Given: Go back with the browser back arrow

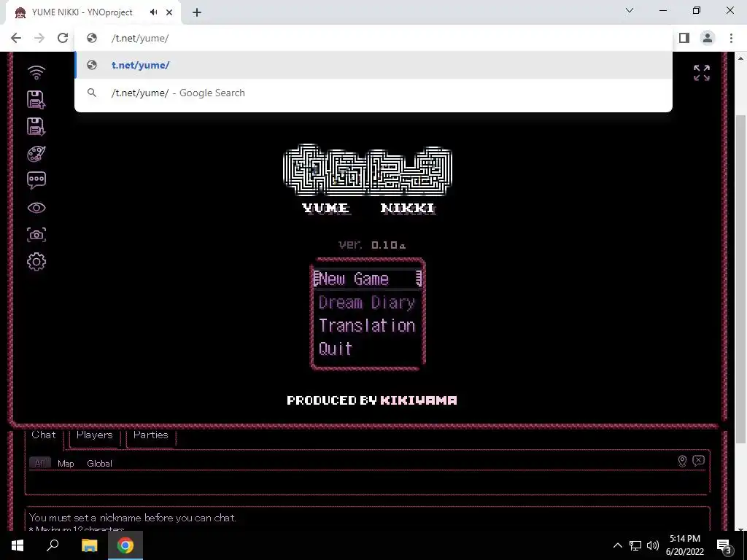Looking at the screenshot, I should (x=16, y=38).
